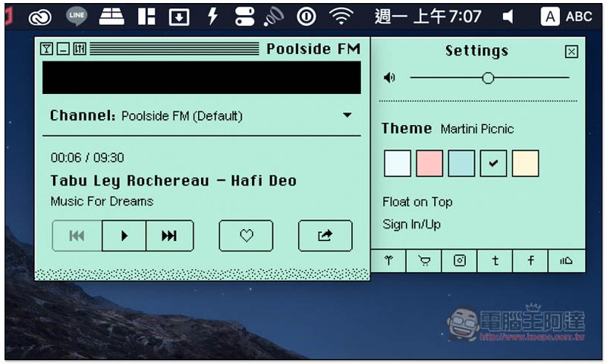Screen dimensions: 607x364
Task: Click Sign In/Up
Action: [411, 224]
